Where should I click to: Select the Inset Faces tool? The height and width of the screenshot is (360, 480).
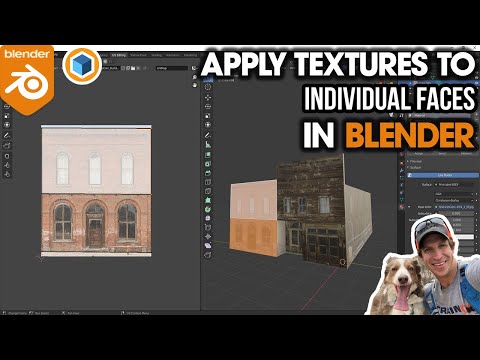click(x=208, y=164)
